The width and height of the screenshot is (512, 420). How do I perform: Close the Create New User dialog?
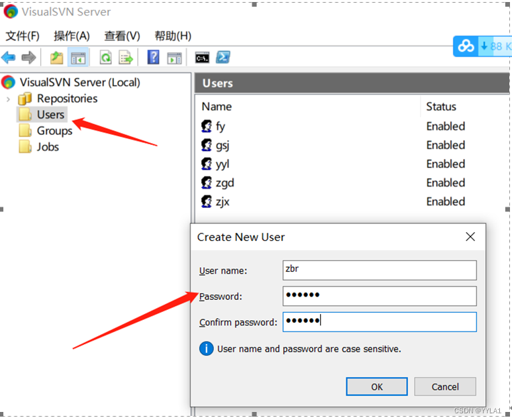coord(470,237)
